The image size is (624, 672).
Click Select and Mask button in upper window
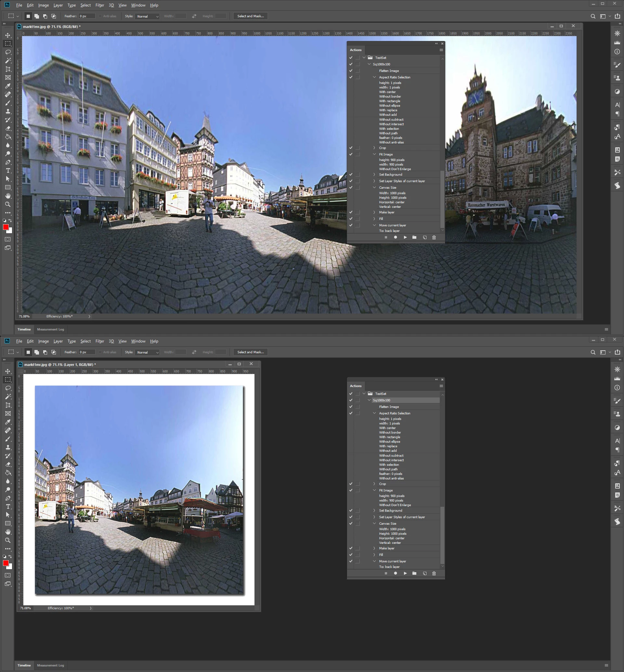(250, 16)
